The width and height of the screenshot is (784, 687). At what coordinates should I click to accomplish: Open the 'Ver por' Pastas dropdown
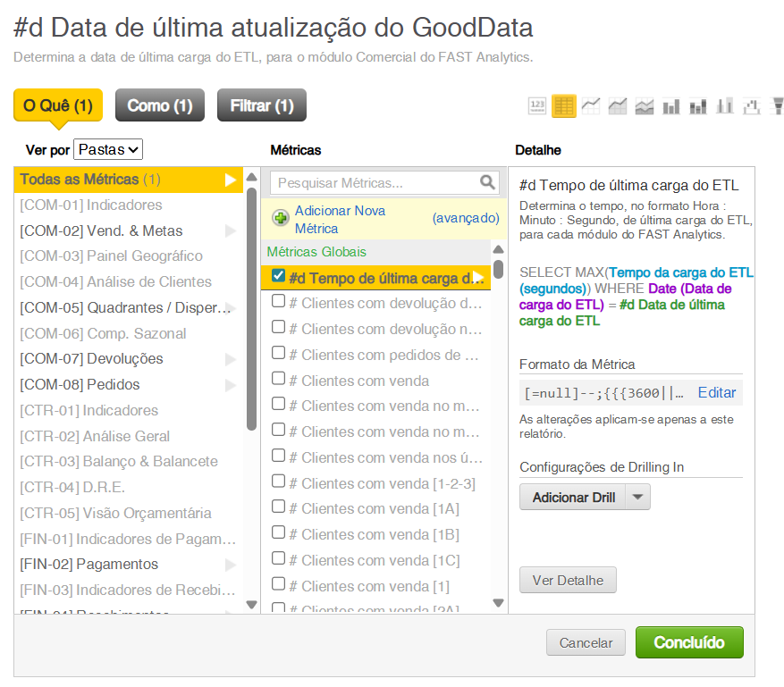coord(108,149)
